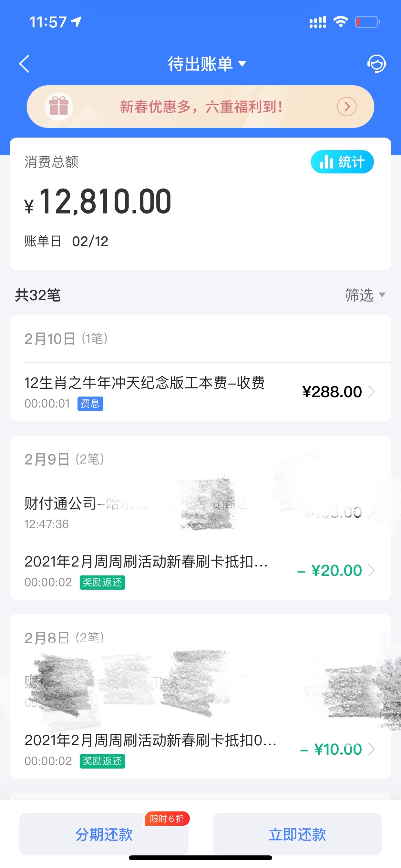401x868 pixels.
Task: Tap the 立即还款 repay now button
Action: [297, 834]
